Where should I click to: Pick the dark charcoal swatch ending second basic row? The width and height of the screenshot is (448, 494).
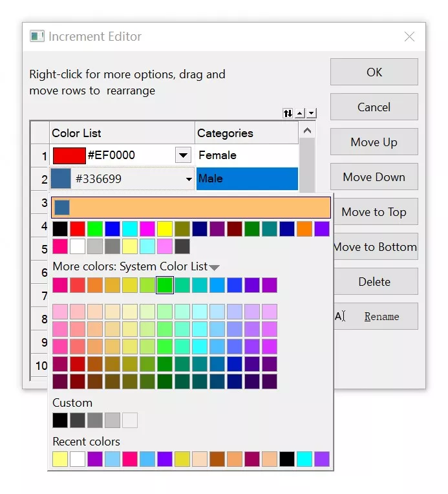pyautogui.click(x=182, y=246)
